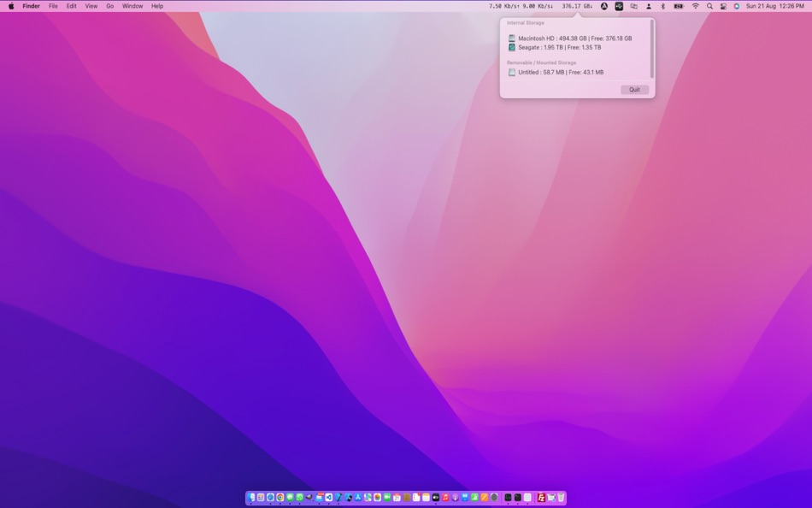Click the date and time Sun 21 Aug

774,6
